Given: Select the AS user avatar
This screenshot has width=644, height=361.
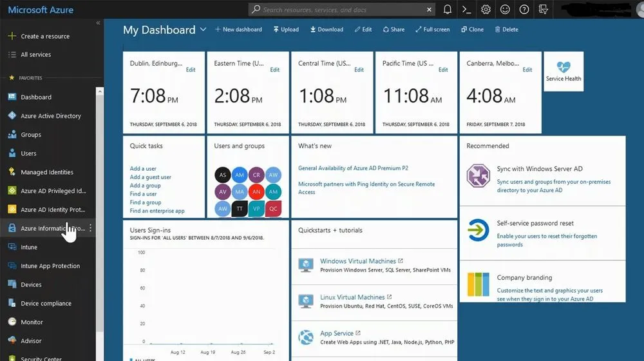Looking at the screenshot, I should [223, 175].
